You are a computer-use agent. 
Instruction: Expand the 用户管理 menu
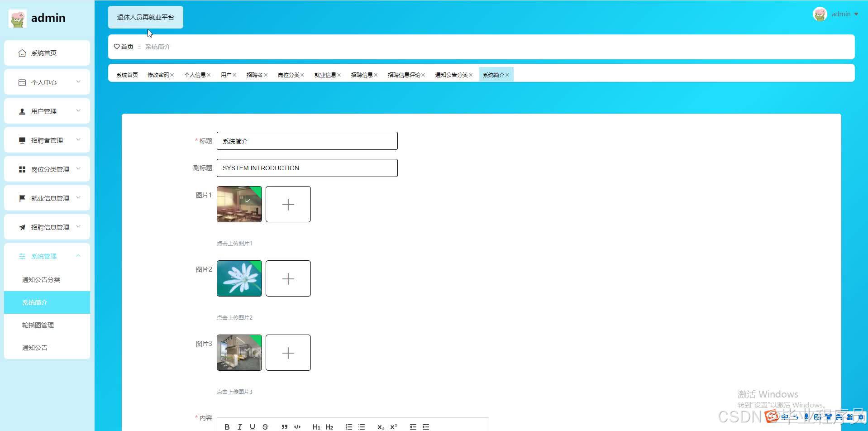point(47,111)
